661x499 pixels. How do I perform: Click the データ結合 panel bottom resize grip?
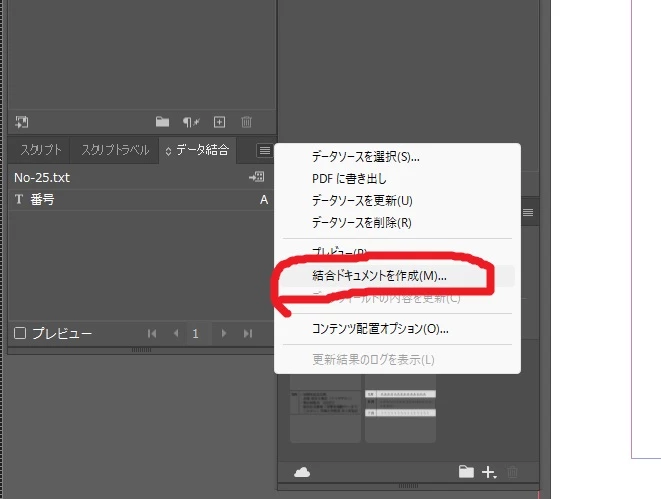[x=141, y=350]
